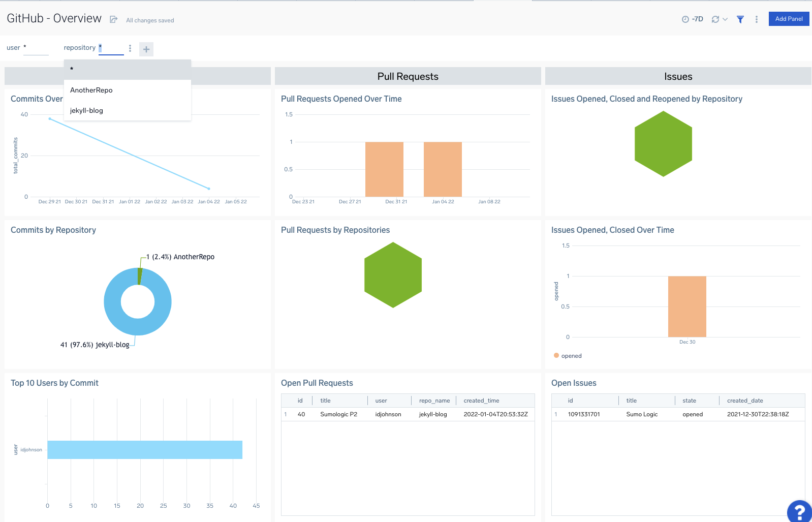Open the share dashboard icon beside title
Viewport: 812px width, 522px height.
point(114,19)
